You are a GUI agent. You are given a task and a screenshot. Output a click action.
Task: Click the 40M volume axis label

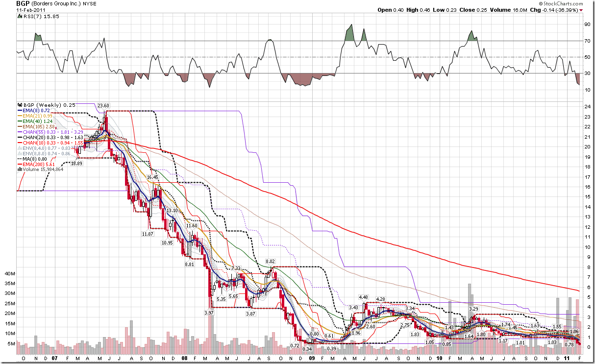pos(9,273)
